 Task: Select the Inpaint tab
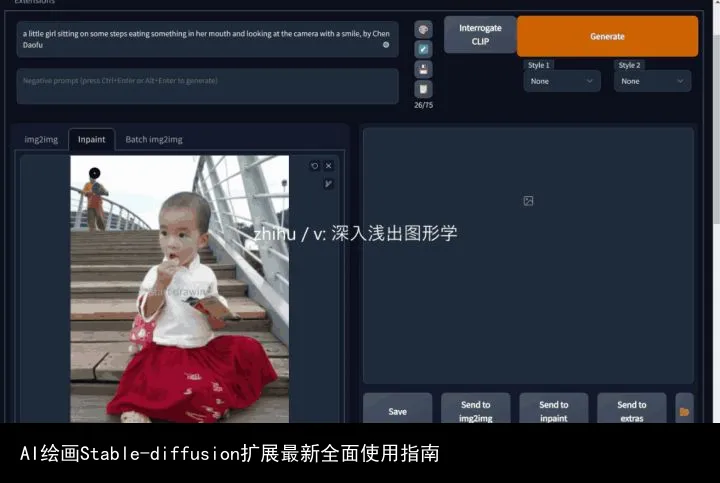91,140
